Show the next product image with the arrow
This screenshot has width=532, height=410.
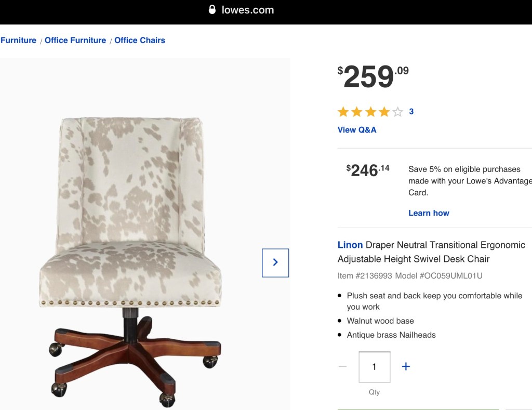(x=275, y=262)
